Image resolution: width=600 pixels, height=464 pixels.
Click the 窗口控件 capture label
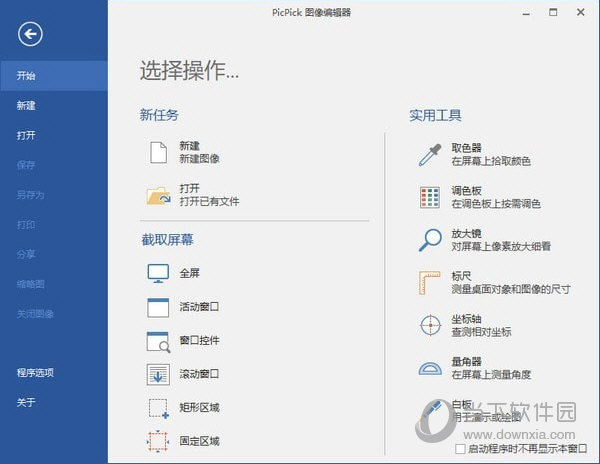pos(199,340)
